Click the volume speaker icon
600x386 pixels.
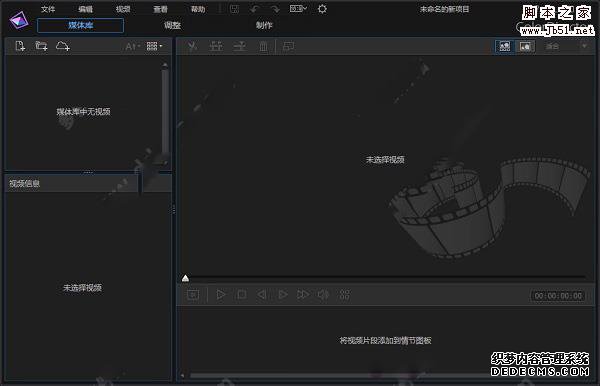coord(323,295)
